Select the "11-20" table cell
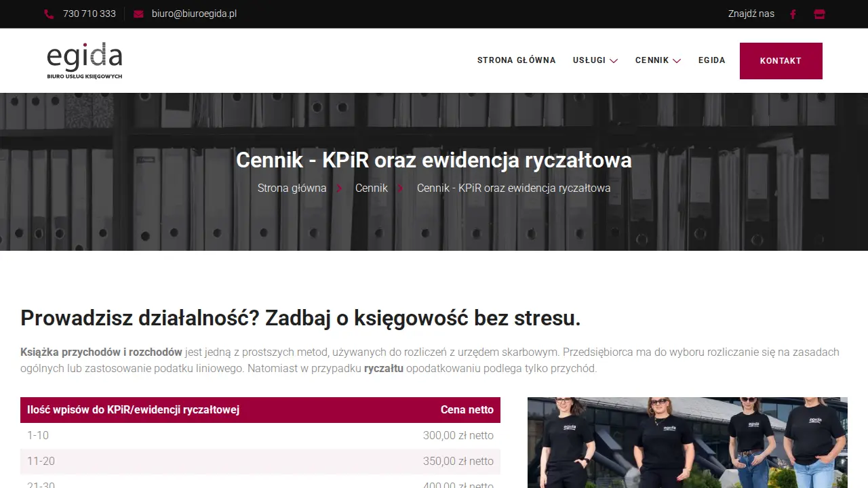The width and height of the screenshot is (868, 488). (x=41, y=462)
